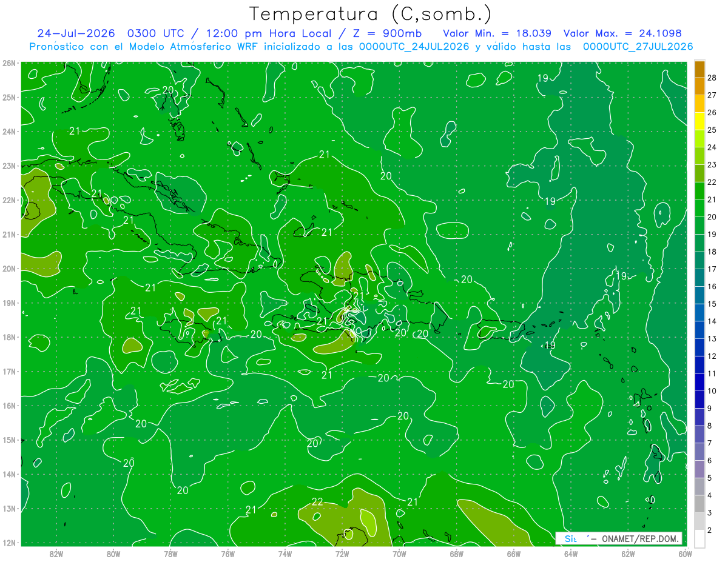Click the 72W longitude axis label
728x562 pixels.
[342, 553]
